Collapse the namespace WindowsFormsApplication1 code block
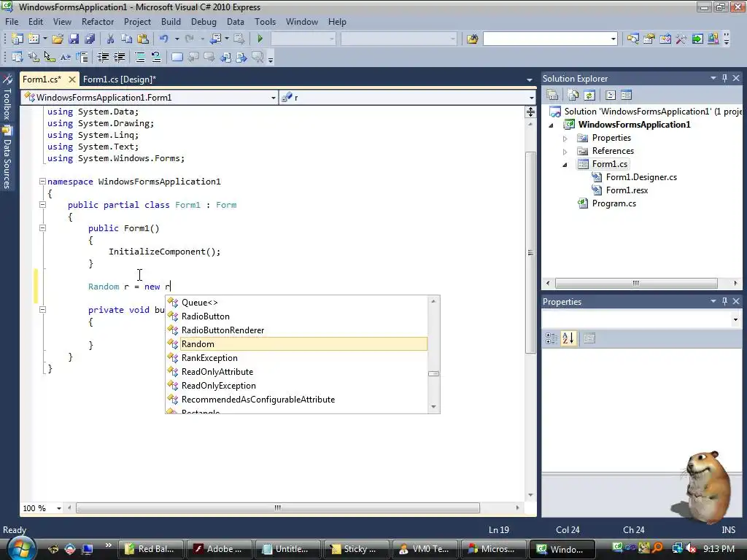 pyautogui.click(x=42, y=182)
